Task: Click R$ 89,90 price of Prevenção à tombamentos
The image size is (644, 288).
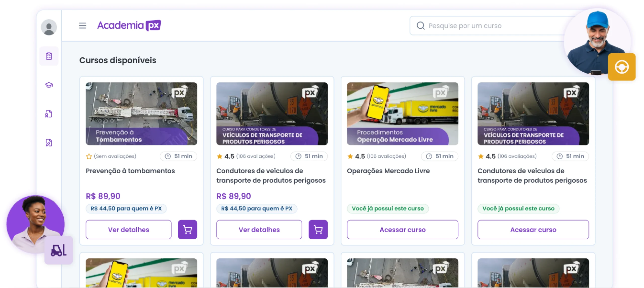Action: 103,196
